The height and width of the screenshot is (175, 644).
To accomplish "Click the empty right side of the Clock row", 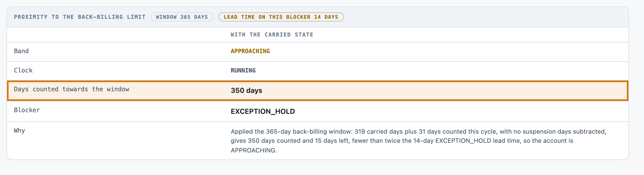I will pos(443,71).
